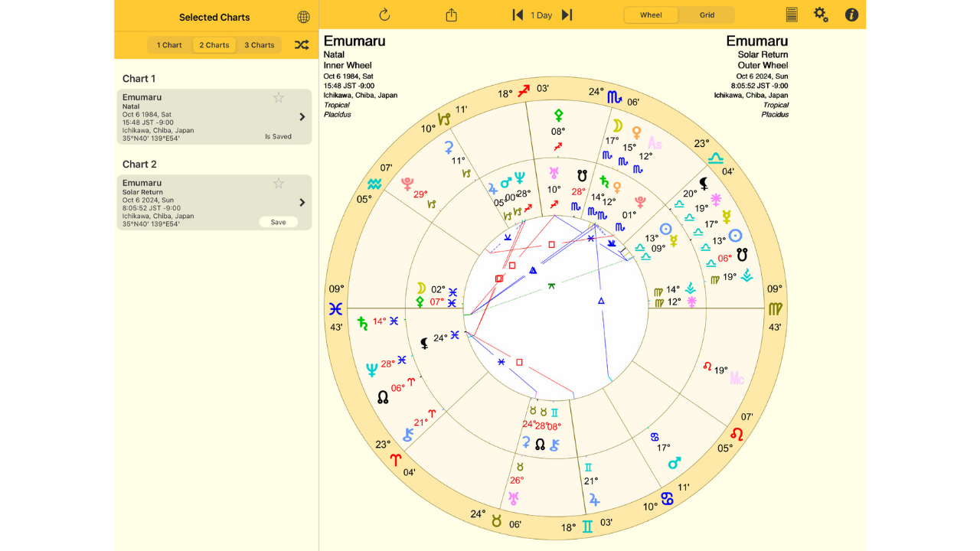
Task: Star the Chart 2 solar return entry
Action: click(279, 183)
